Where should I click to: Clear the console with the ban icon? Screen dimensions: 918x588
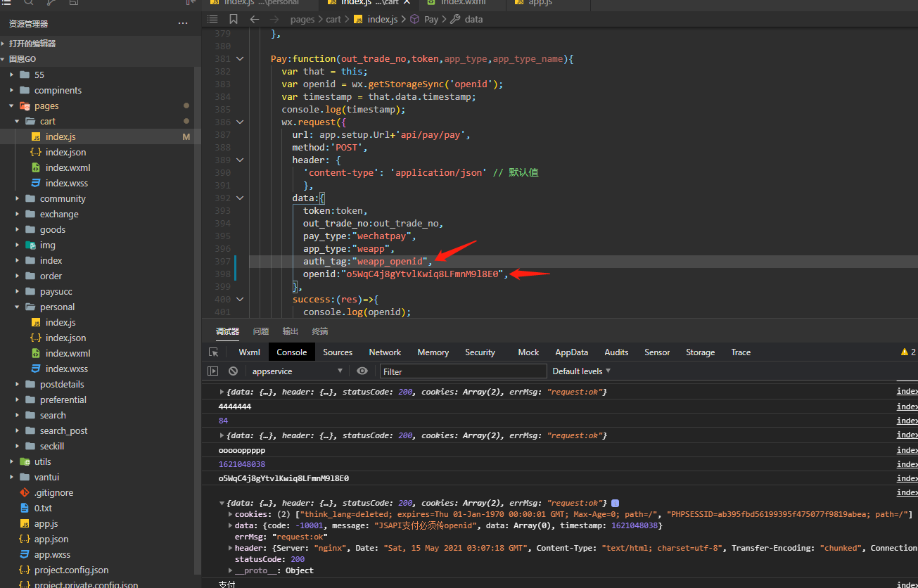click(x=233, y=371)
